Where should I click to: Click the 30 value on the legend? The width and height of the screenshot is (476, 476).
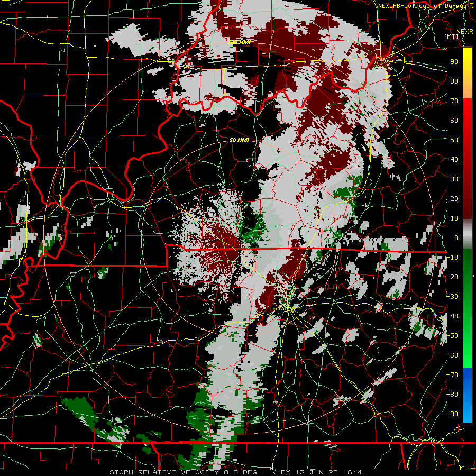tap(454, 179)
